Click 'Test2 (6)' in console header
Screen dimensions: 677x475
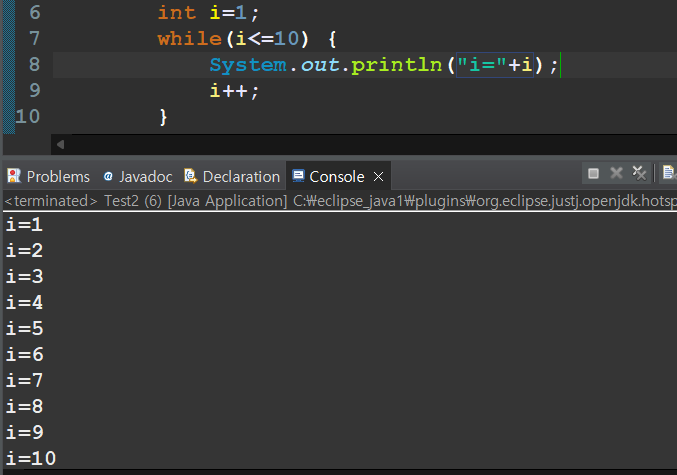click(x=133, y=201)
